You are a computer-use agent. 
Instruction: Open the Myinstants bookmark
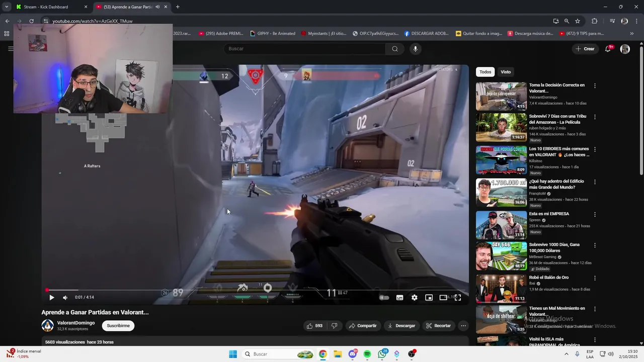click(324, 34)
